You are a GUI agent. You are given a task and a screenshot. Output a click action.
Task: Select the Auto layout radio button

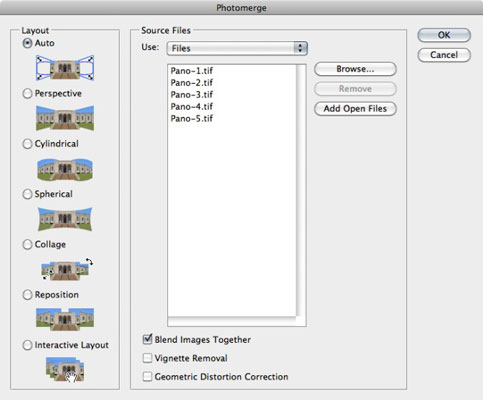point(27,43)
